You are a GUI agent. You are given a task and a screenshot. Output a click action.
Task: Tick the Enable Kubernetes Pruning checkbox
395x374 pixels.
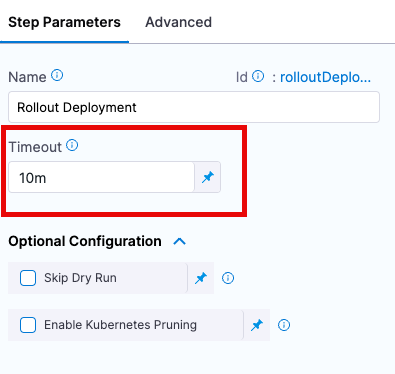coord(28,325)
